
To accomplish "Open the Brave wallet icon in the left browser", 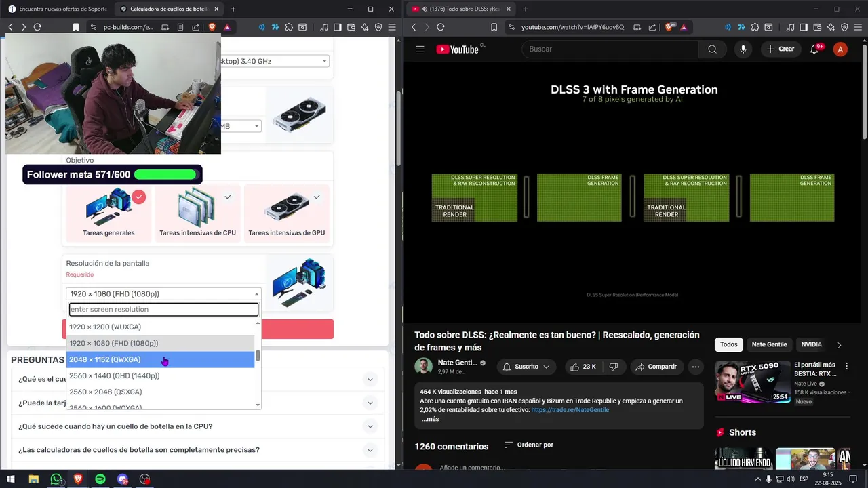I will click(351, 27).
